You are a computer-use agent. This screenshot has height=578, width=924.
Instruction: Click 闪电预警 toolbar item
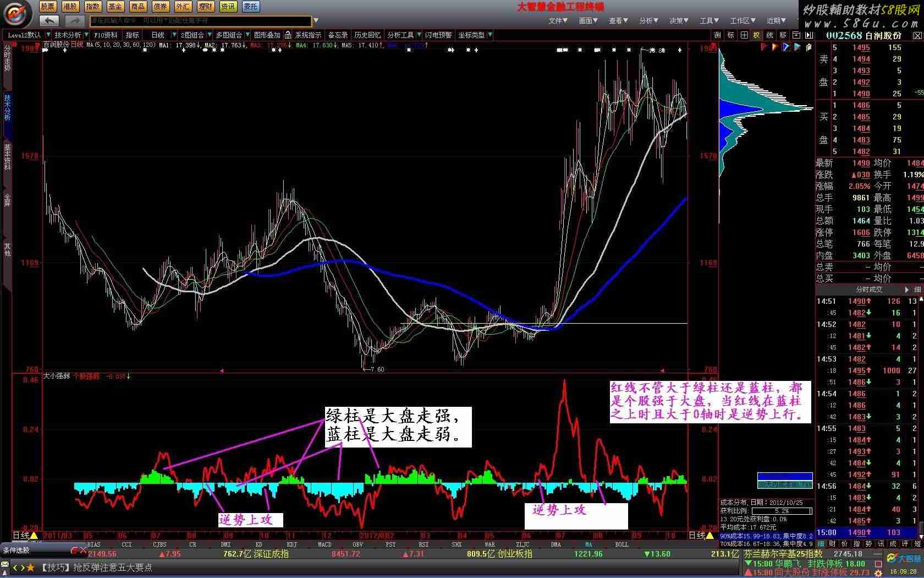coord(438,35)
